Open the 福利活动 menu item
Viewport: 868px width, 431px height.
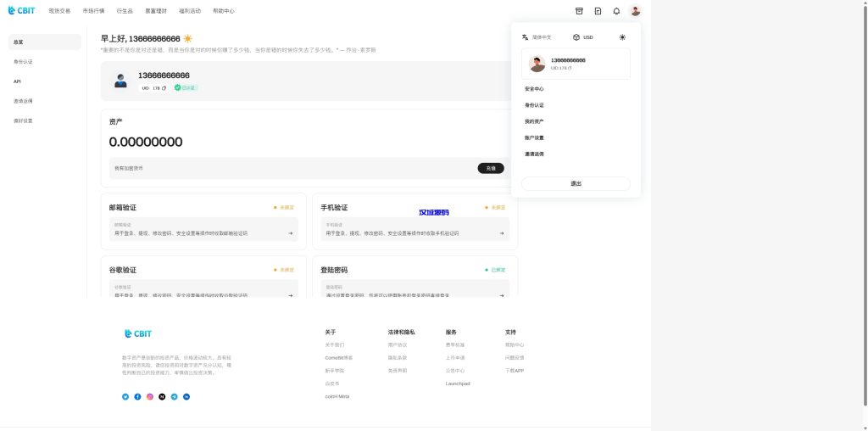(190, 11)
